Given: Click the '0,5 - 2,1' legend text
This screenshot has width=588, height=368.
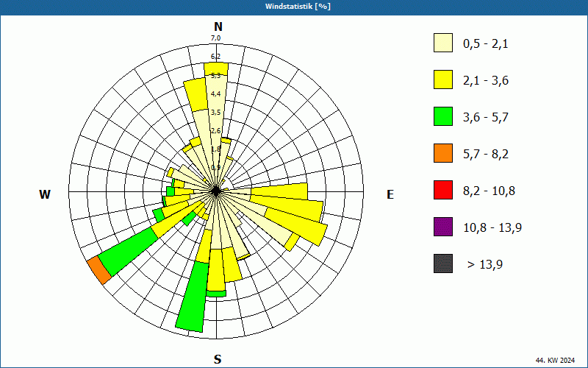Looking at the screenshot, I should point(486,44).
